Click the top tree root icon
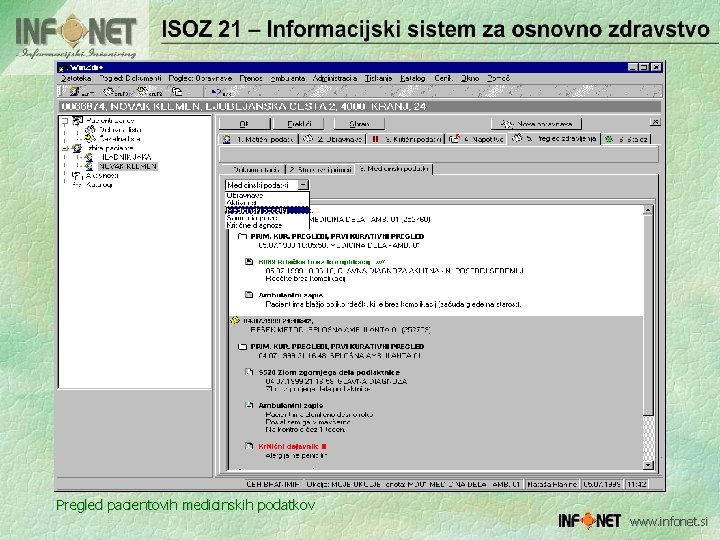This screenshot has height=540, width=720. 77,121
